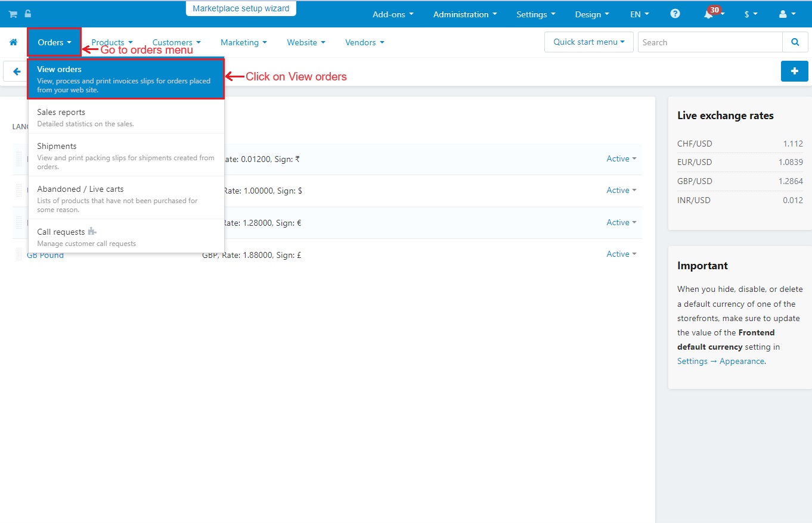Click the INR/USD rate value 0.012
This screenshot has height=523, width=812.
point(793,200)
